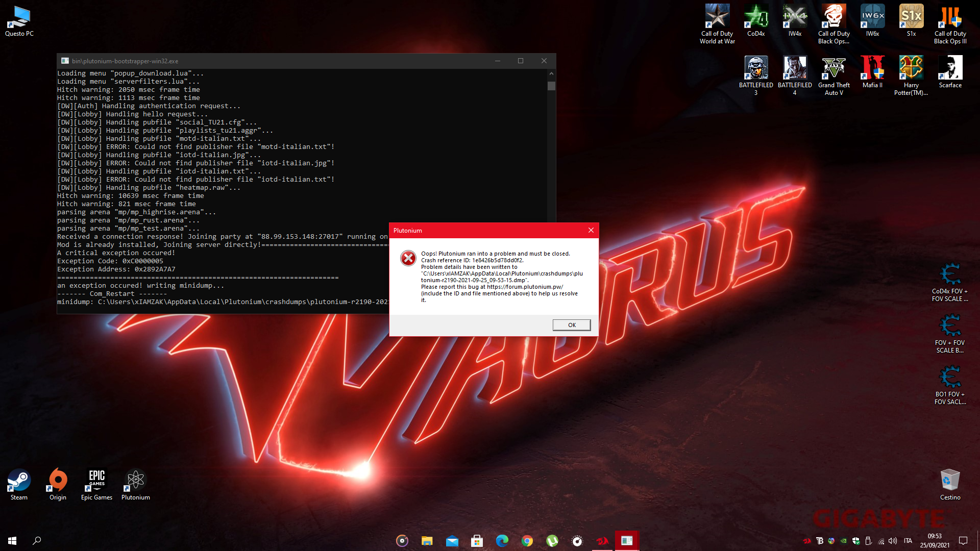Click OK in the Plutonium error dialog
The height and width of the screenshot is (551, 980).
point(571,325)
